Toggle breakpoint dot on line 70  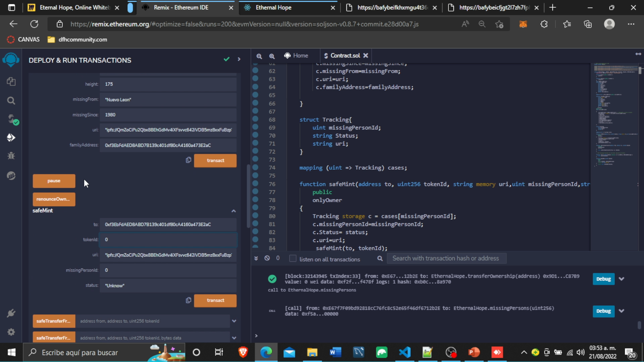(x=255, y=135)
